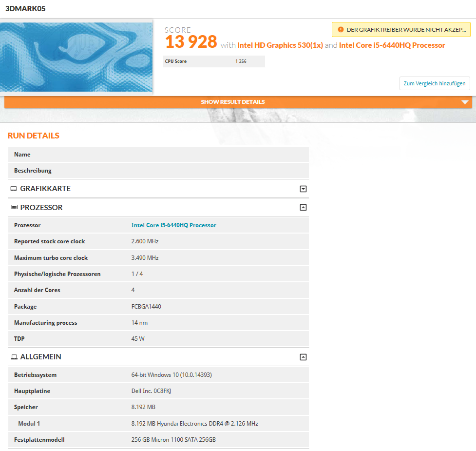Collapse the PROZESSOR section toggle
The height and width of the screenshot is (451, 476).
[x=303, y=207]
